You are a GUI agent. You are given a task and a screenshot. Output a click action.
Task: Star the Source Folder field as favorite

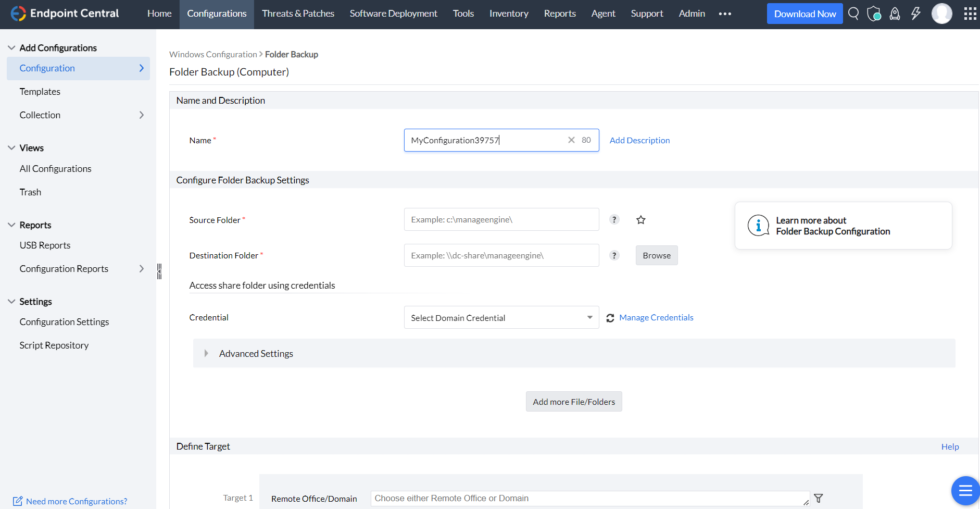click(x=640, y=219)
